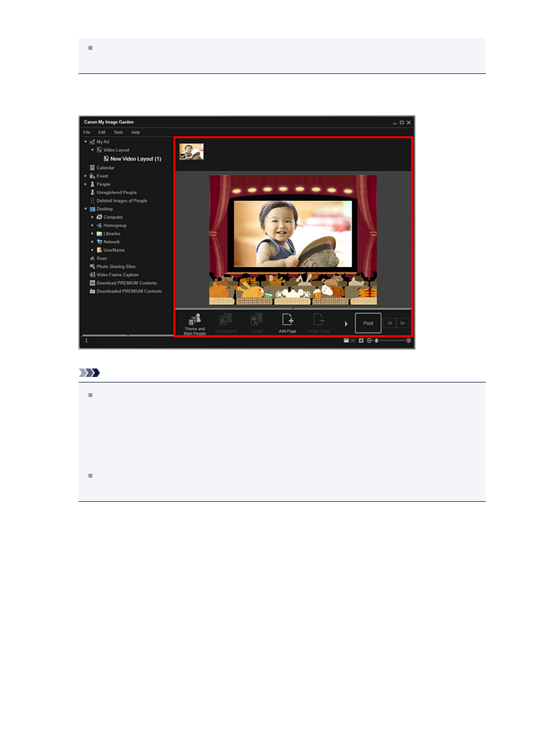Click the Desktop icon in sidebar

(92, 209)
